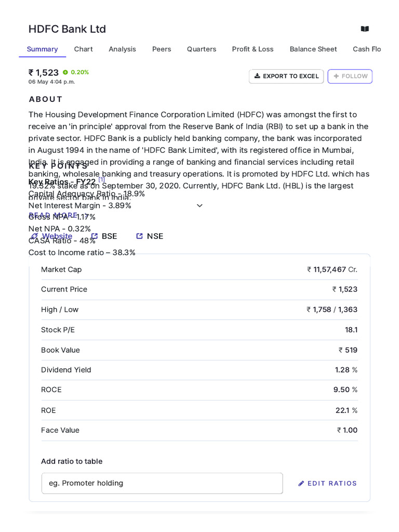Viewport: 399px width, 532px height.
Task: Click the 0.20% price change text
Action: point(79,72)
